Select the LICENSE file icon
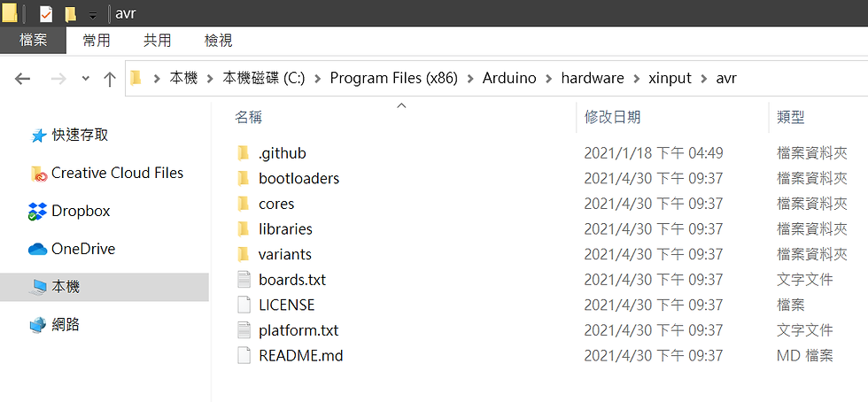Screen dimensions: 868x402 click(244, 305)
